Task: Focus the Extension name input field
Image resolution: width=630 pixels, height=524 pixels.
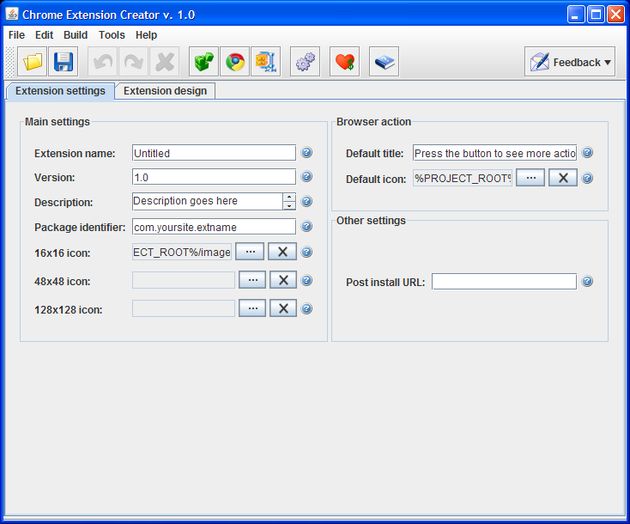Action: click(214, 153)
